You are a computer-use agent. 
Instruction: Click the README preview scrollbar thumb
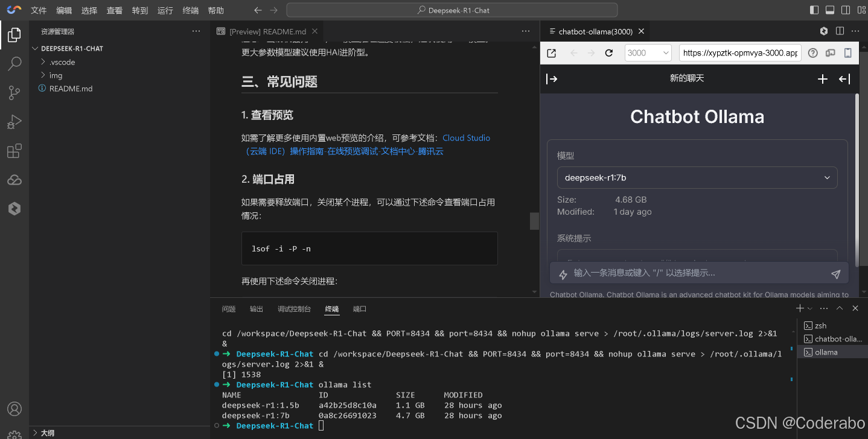pyautogui.click(x=534, y=221)
